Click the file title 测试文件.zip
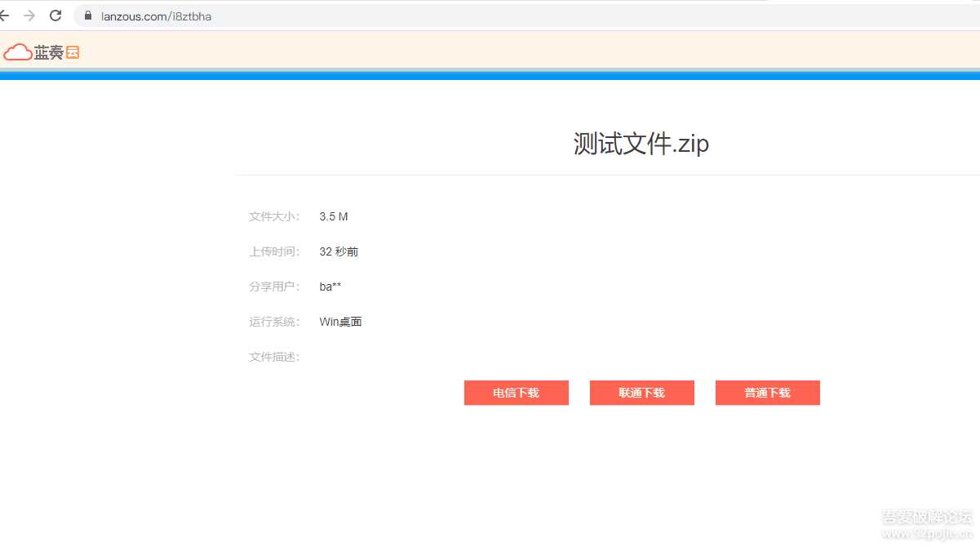The image size is (980, 547). (640, 144)
